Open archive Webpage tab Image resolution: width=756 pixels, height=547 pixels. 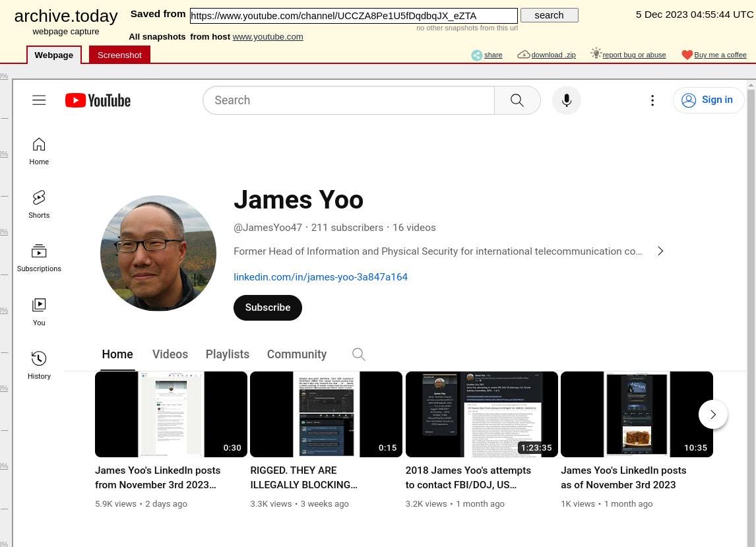pyautogui.click(x=54, y=55)
